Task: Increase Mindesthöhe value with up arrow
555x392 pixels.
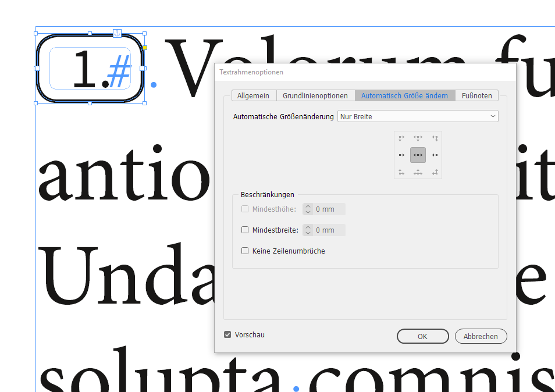Action: point(308,206)
